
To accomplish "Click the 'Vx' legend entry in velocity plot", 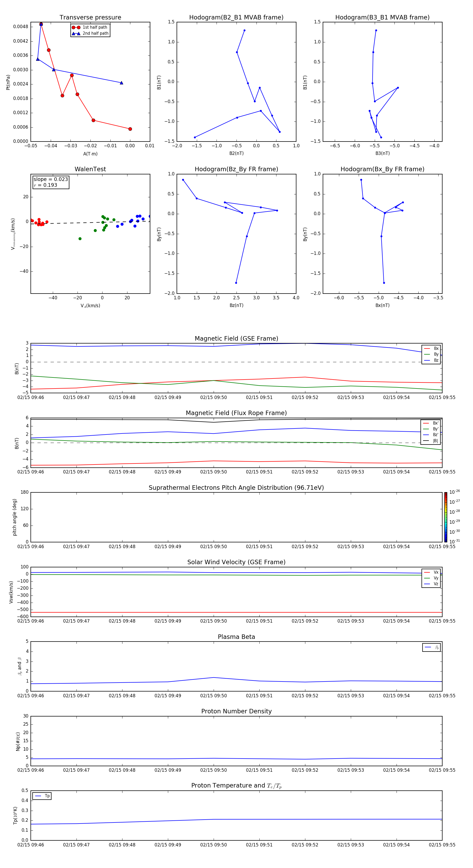I will [431, 572].
